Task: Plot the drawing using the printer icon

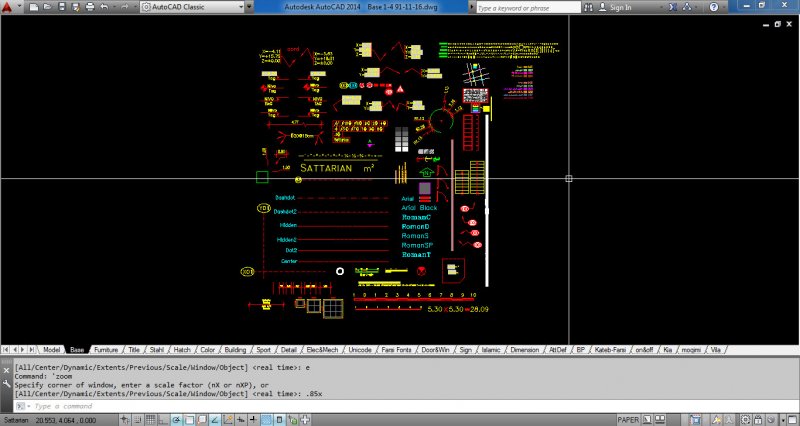Action: tap(90, 7)
